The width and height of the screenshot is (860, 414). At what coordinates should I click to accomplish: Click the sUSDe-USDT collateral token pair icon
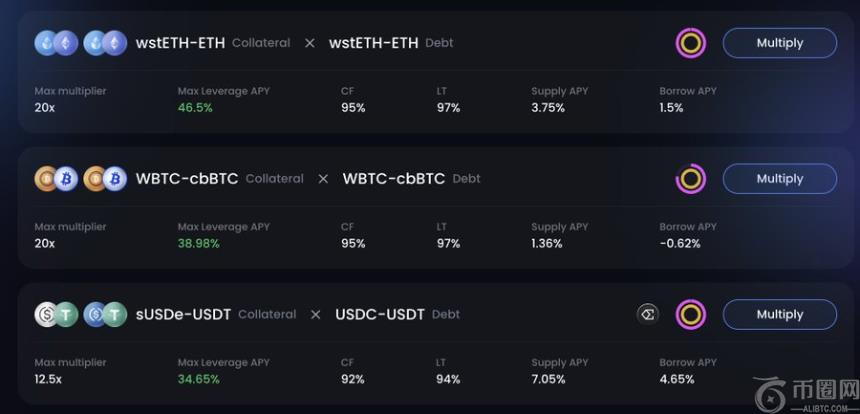click(56, 314)
